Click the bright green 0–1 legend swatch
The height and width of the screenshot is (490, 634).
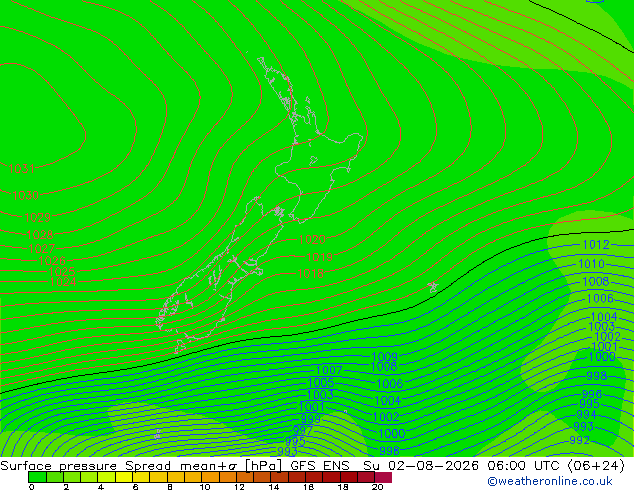point(37,477)
